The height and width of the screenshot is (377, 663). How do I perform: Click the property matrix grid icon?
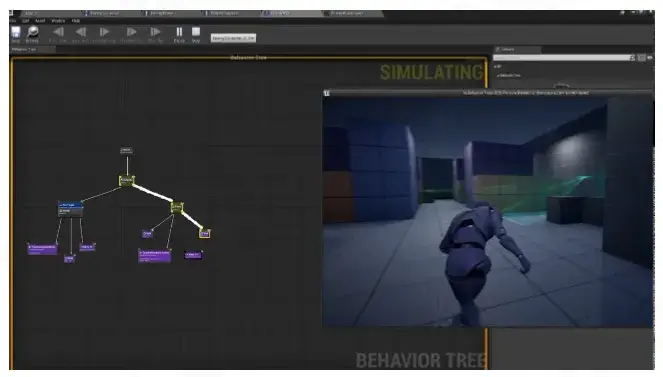(641, 57)
